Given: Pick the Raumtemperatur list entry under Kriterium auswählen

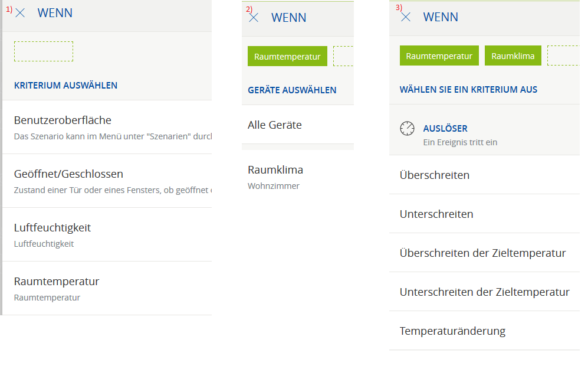Looking at the screenshot, I should coord(57,282).
